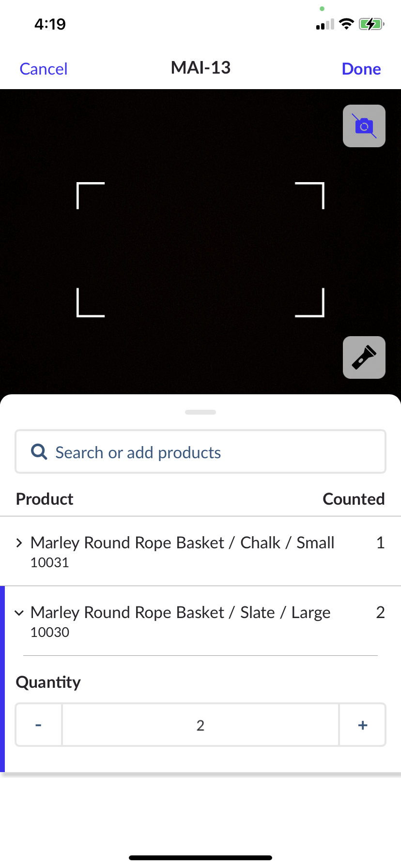Tap the battery icon in status bar

pyautogui.click(x=371, y=24)
